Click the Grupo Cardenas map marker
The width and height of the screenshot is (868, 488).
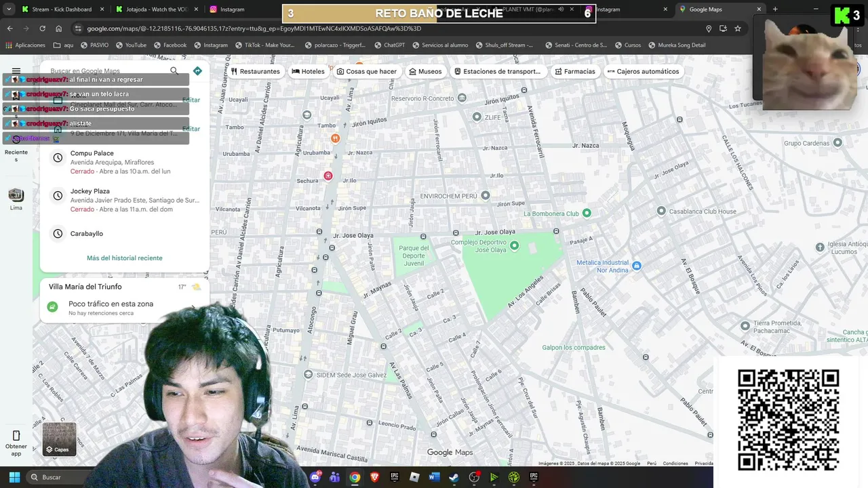837,142
